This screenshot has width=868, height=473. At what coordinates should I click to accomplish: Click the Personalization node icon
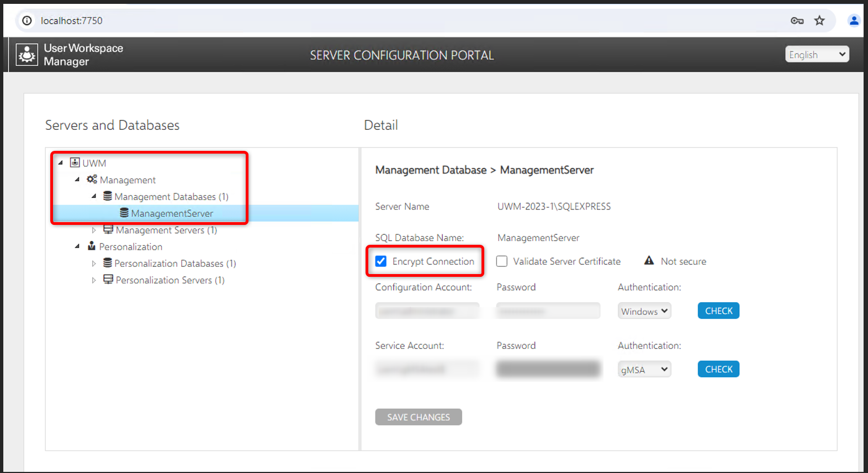click(x=92, y=246)
